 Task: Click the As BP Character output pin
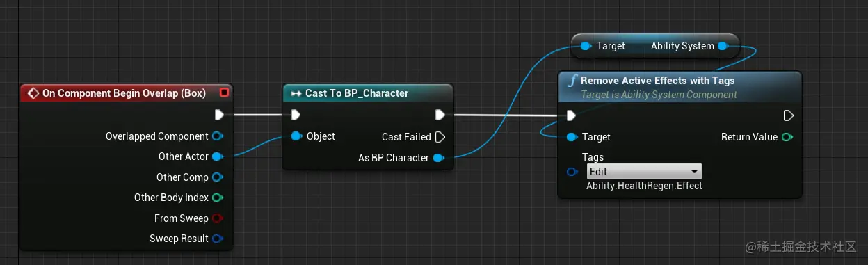tap(438, 158)
